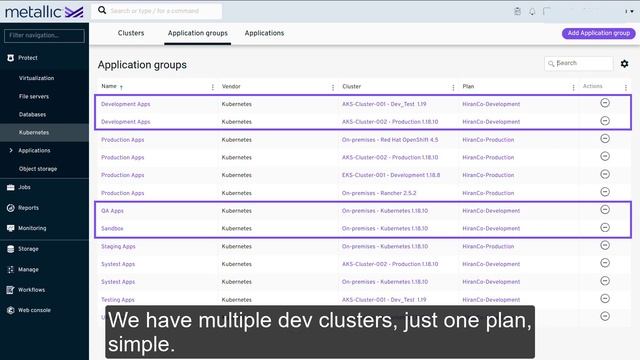This screenshot has width=640, height=360.
Task: Click the Metallic logo
Action: [44, 12]
